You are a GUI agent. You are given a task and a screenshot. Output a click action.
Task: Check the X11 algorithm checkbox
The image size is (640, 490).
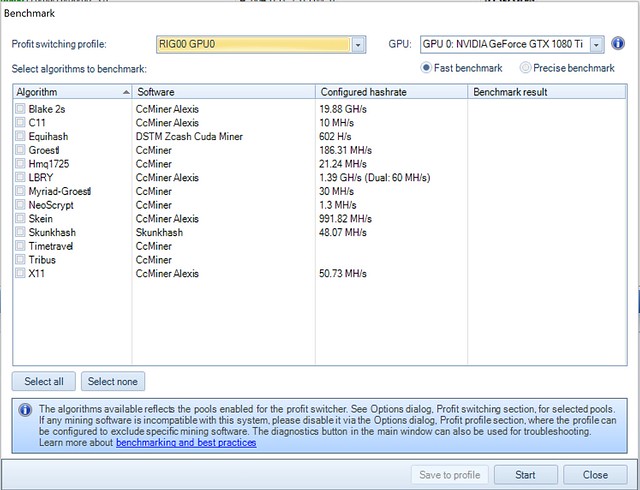click(x=20, y=273)
